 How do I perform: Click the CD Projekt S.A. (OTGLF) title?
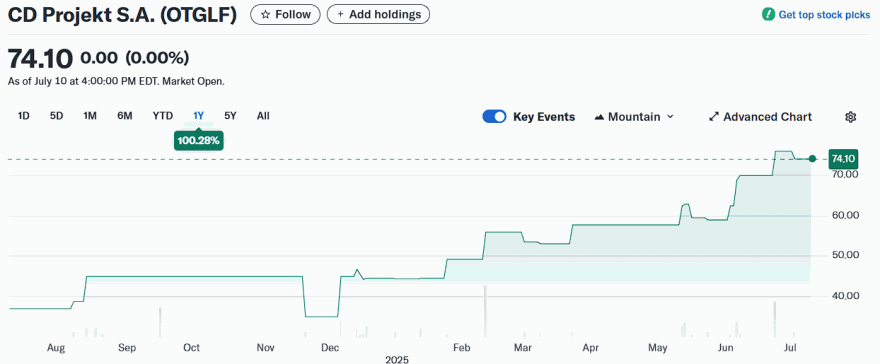[x=122, y=16]
